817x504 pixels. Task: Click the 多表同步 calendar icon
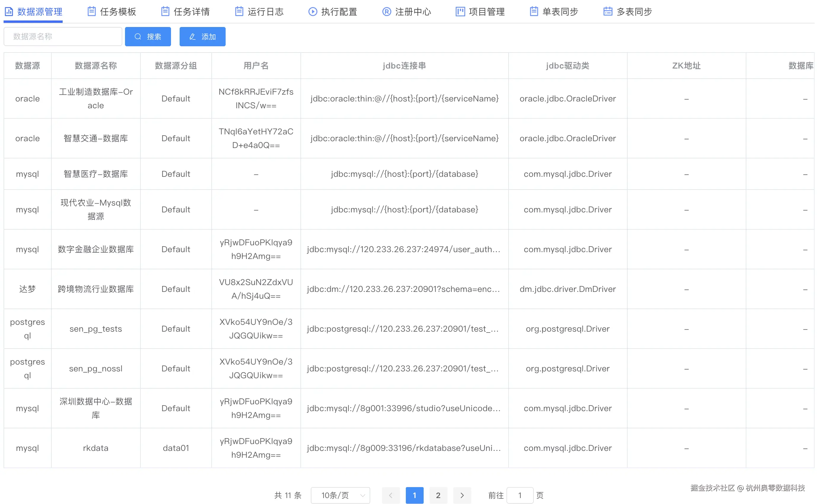[x=607, y=12]
